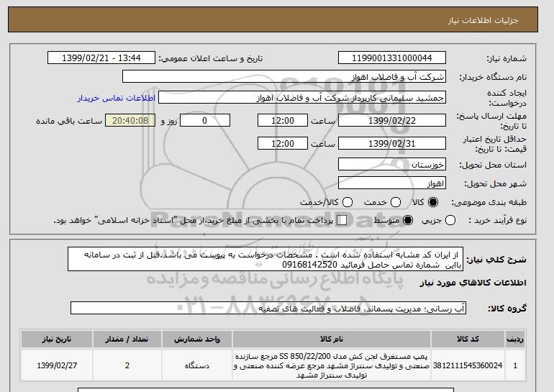The height and width of the screenshot is (392, 554).
Task: Click the response deadline time 12:00 field
Action: (x=283, y=120)
